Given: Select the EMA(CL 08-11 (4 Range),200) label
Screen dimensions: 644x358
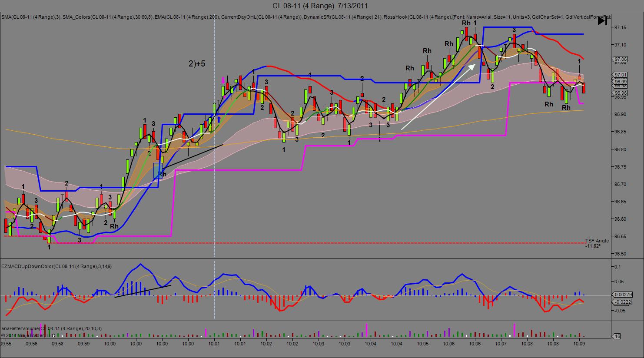Looking at the screenshot, I should click(187, 17).
